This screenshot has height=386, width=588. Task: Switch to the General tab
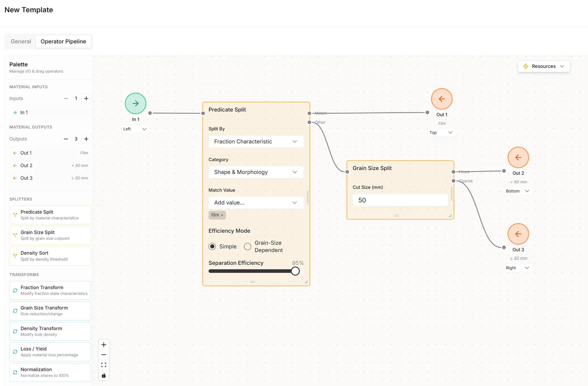tap(21, 41)
